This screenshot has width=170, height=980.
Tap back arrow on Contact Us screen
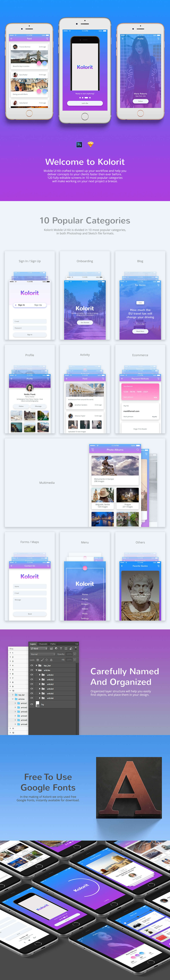point(11,566)
